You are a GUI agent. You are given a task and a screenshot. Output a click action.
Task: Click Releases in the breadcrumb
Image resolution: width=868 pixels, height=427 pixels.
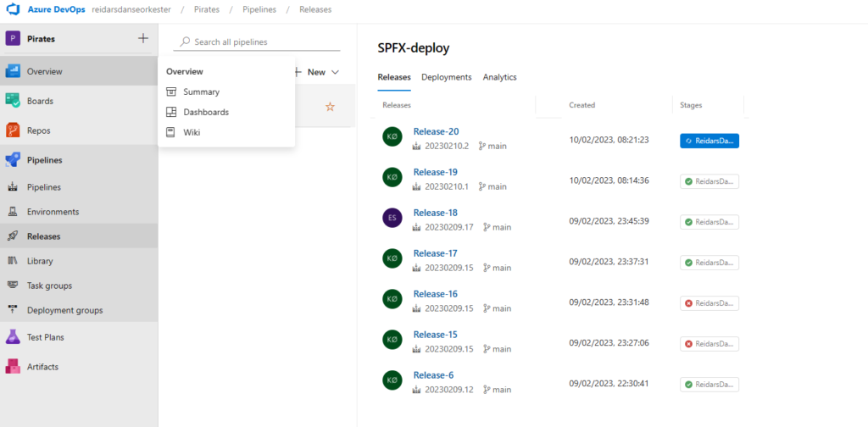315,10
